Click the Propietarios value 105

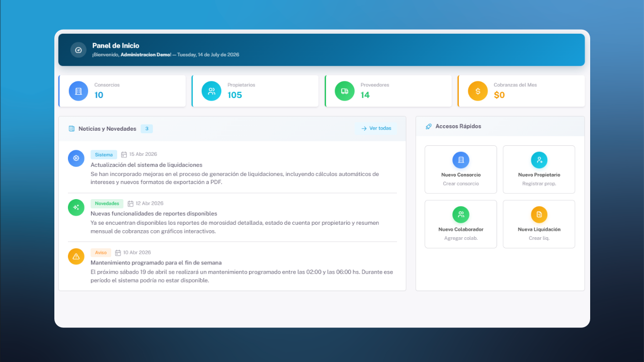coord(234,95)
